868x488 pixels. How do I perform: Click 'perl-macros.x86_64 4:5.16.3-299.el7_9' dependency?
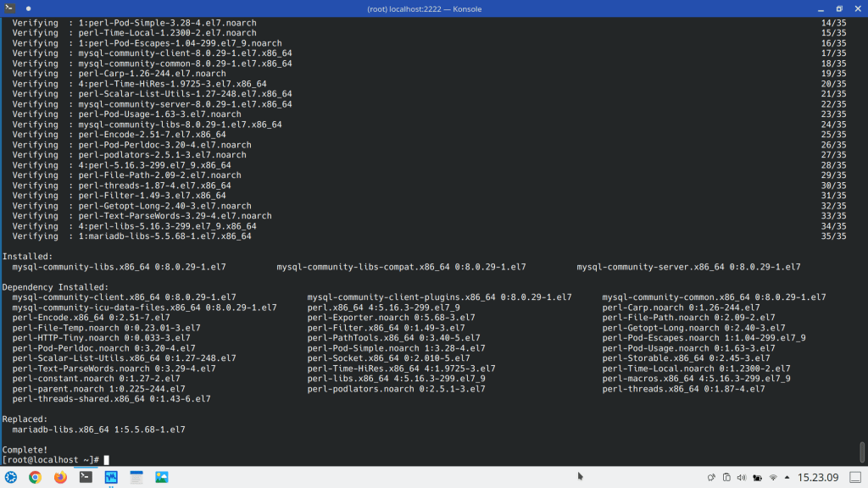point(697,379)
